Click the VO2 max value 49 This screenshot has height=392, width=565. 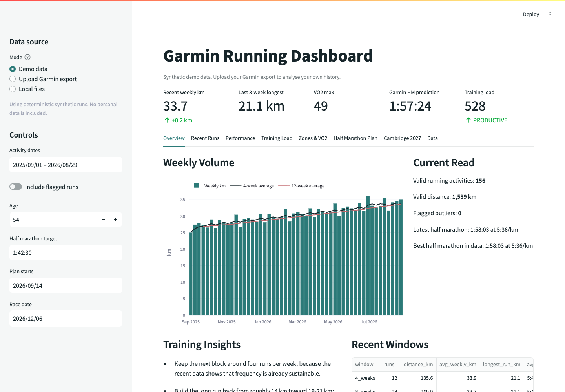coord(321,106)
